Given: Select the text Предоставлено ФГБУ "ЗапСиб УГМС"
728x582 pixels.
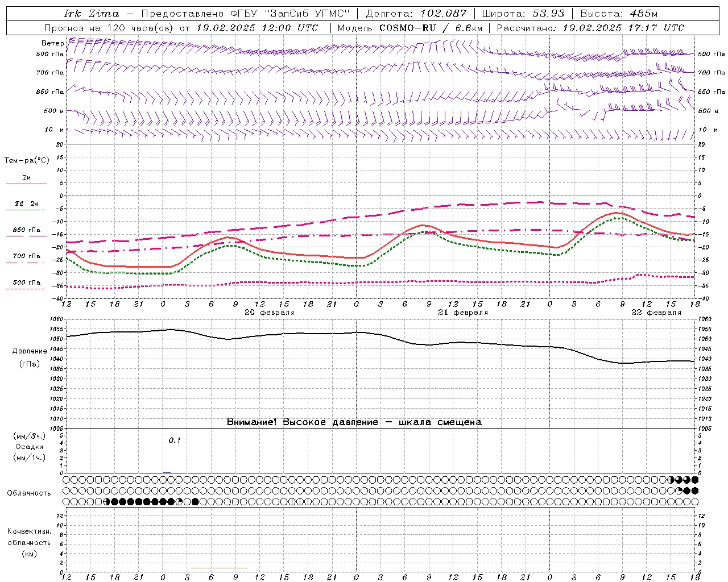Looking at the screenshot, I should [x=245, y=14].
